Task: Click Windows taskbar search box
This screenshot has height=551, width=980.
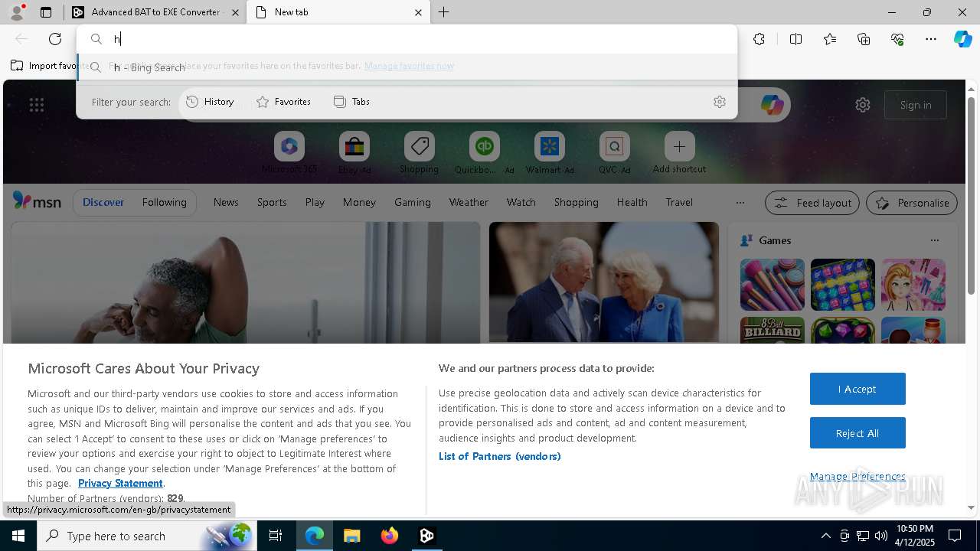Action: (x=145, y=536)
